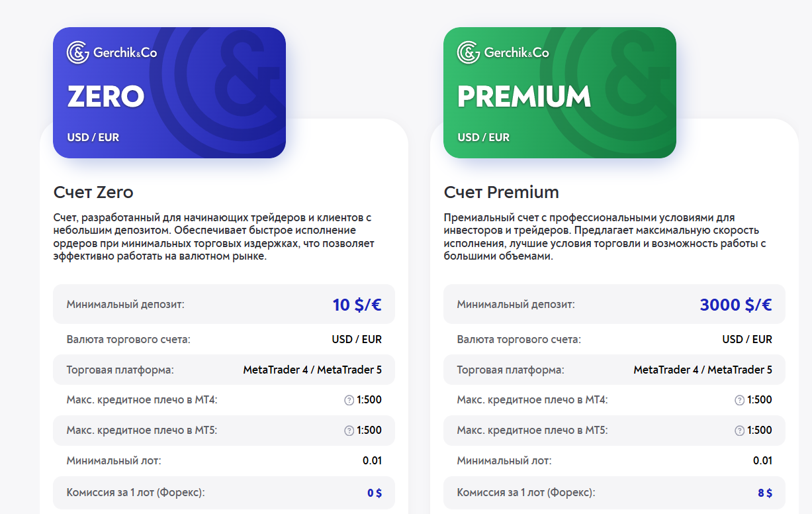
Task: Click help icon for Premium MT5 leverage
Action: coord(740,431)
